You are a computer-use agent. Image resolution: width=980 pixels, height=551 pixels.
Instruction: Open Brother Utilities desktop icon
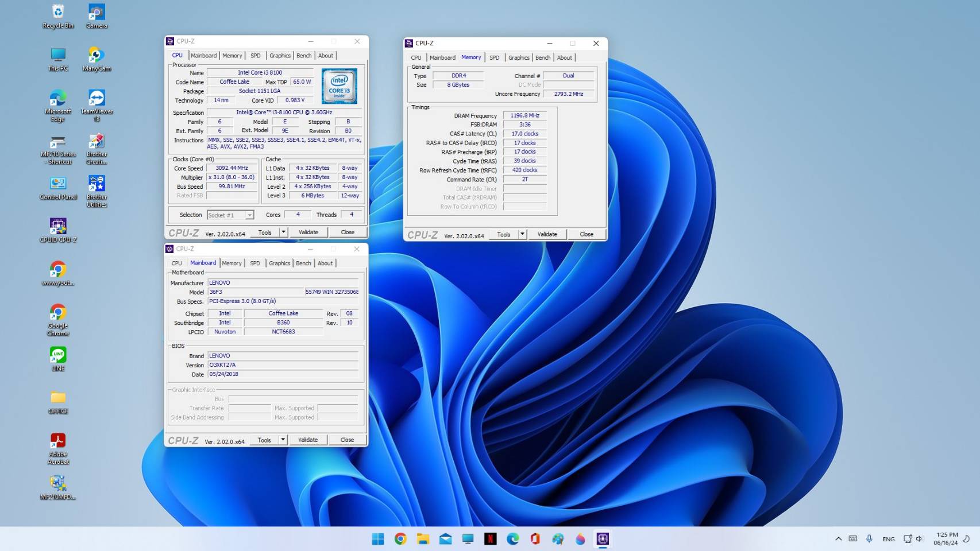[97, 191]
